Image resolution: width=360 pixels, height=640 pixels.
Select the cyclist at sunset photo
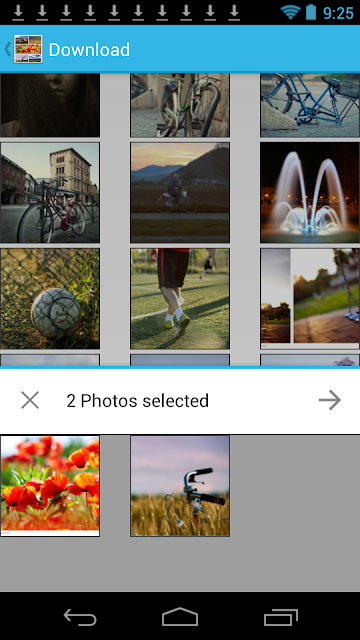[180, 193]
